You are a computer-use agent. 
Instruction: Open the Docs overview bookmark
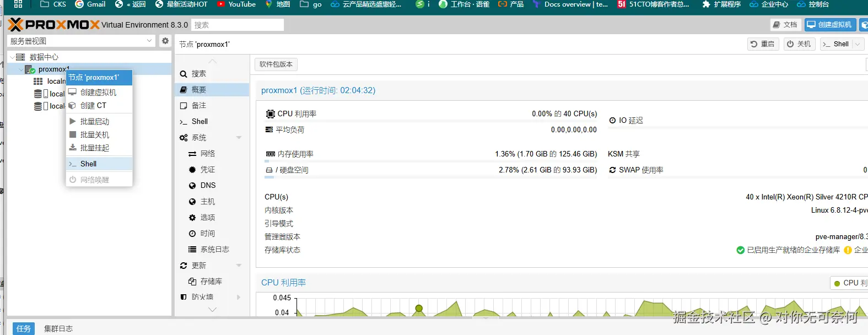coord(570,4)
